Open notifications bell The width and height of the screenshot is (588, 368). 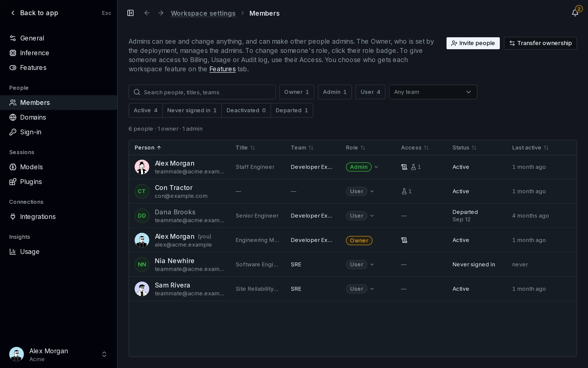pos(575,13)
